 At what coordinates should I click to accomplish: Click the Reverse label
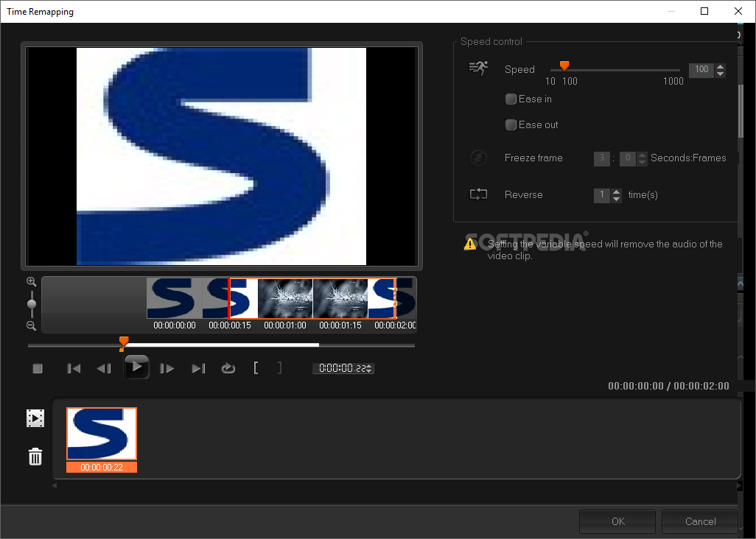click(x=524, y=194)
